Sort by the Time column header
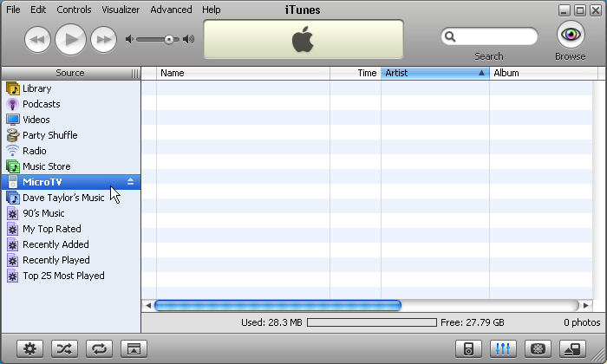 (x=356, y=73)
